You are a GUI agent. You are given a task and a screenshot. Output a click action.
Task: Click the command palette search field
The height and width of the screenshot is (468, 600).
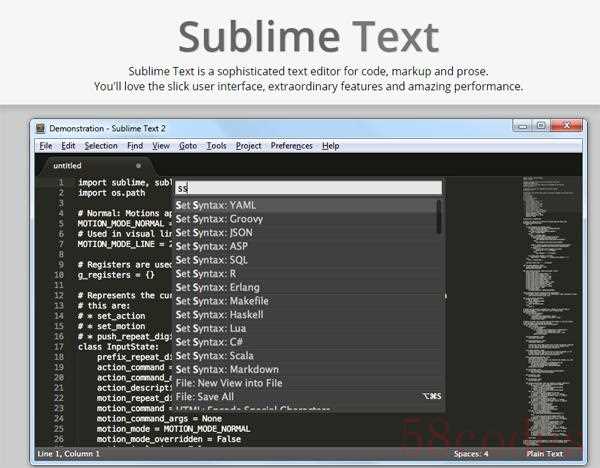tap(307, 188)
